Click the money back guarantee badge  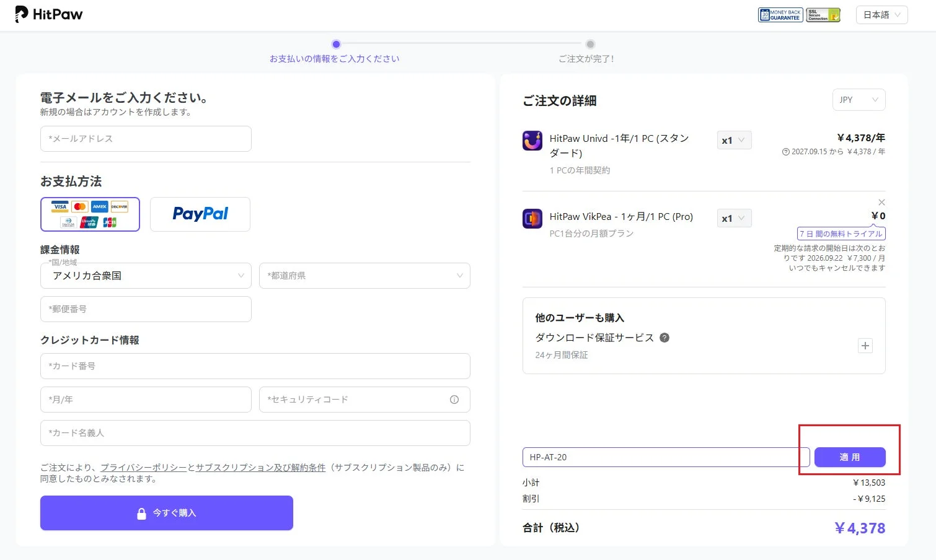pyautogui.click(x=780, y=15)
